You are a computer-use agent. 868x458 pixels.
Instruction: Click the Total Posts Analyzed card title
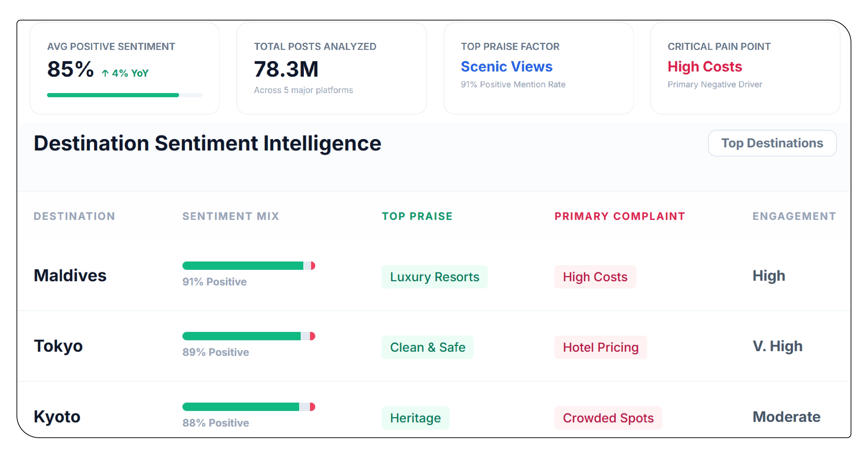(315, 47)
